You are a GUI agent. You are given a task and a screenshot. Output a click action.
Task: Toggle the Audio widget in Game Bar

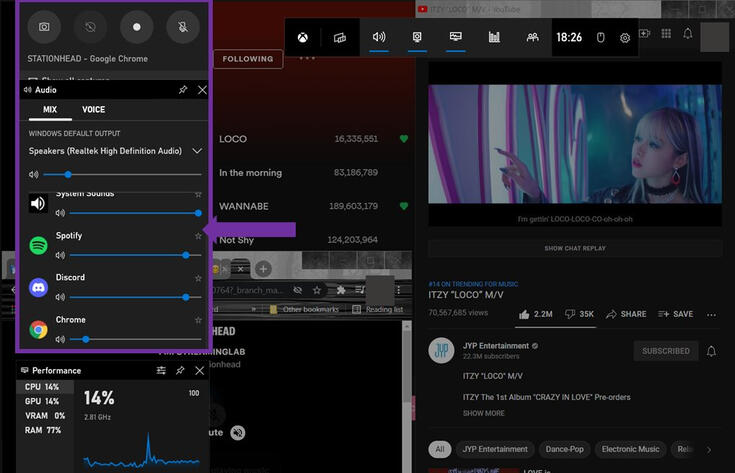pyautogui.click(x=379, y=37)
